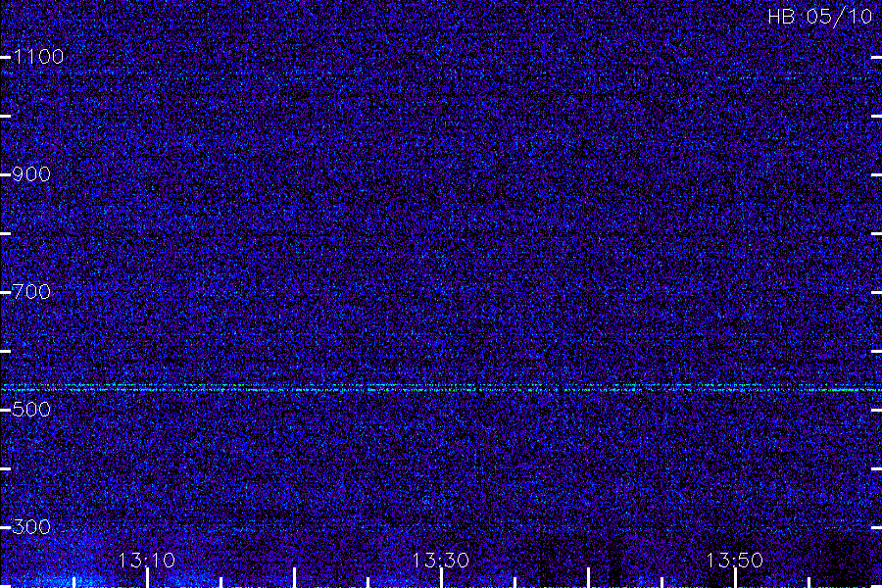
Task: Click the 900 frequency axis label
Action: (31, 174)
